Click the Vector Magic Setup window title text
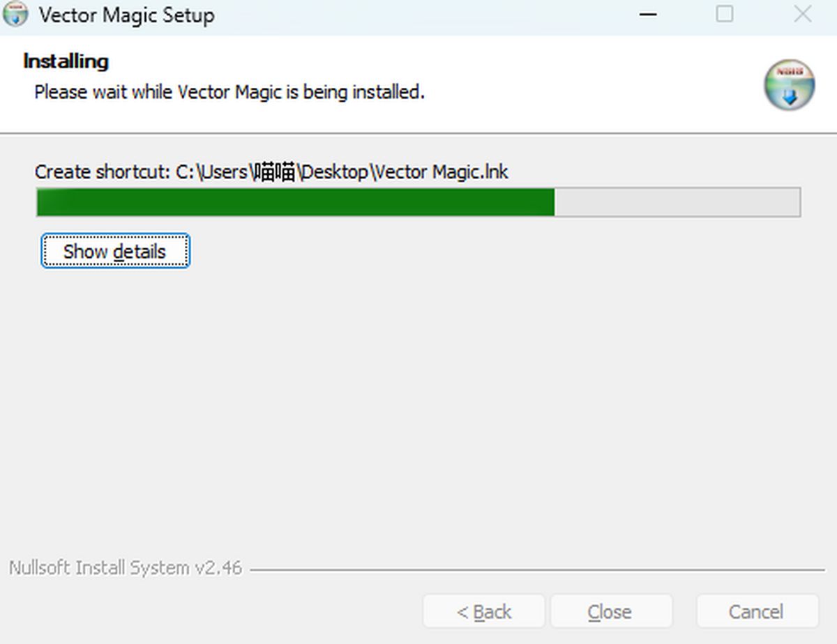The width and height of the screenshot is (837, 644). 127,15
